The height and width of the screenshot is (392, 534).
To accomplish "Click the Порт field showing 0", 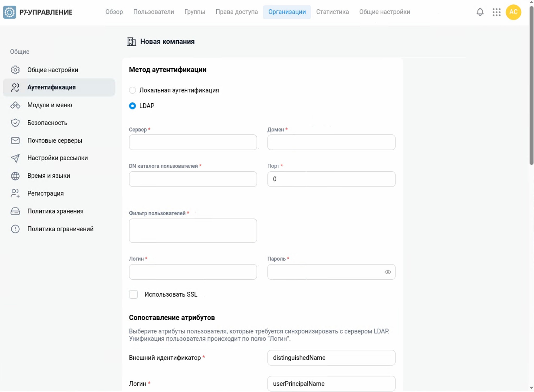I will click(331, 179).
